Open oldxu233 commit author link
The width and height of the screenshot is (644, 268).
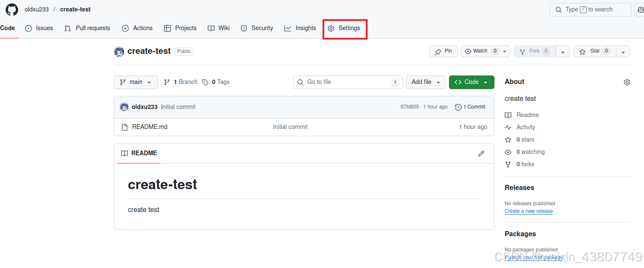coord(144,107)
